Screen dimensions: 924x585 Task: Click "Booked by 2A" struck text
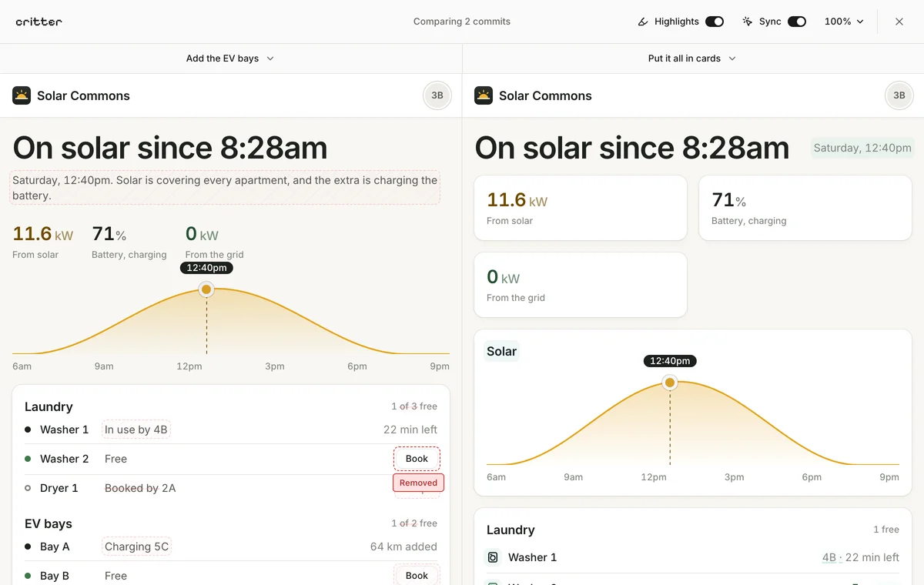pyautogui.click(x=140, y=488)
